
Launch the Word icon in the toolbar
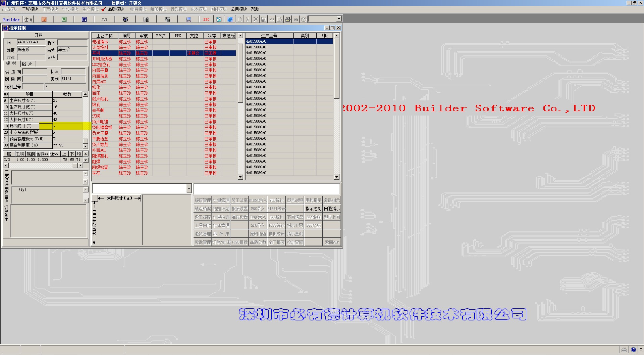pyautogui.click(x=84, y=19)
